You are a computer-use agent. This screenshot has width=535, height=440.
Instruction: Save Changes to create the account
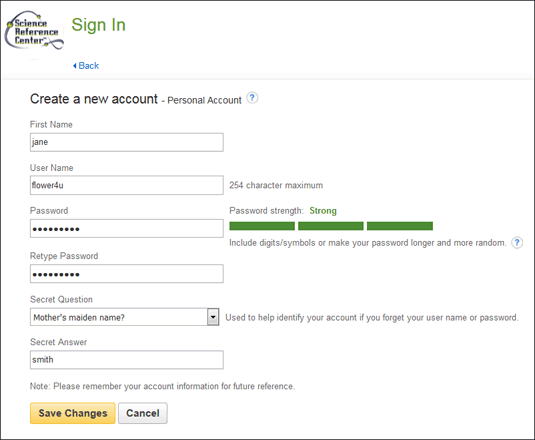[73, 413]
